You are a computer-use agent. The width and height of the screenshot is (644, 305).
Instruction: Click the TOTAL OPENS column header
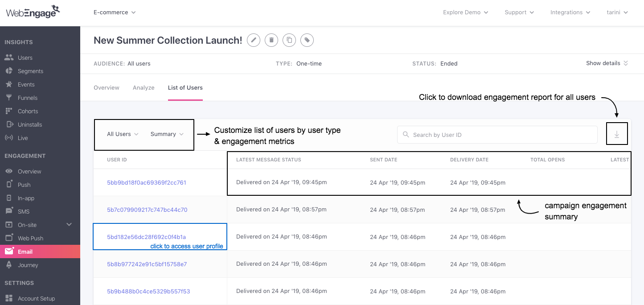point(548,160)
